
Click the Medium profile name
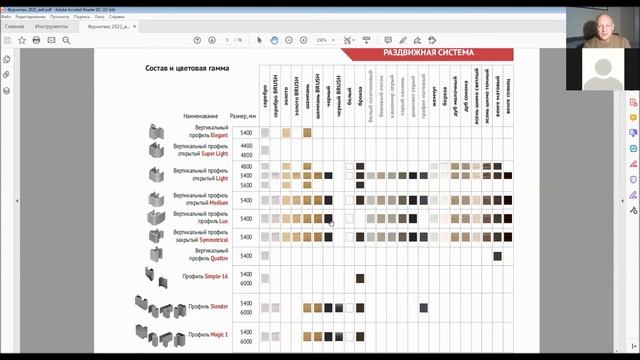[218, 202]
